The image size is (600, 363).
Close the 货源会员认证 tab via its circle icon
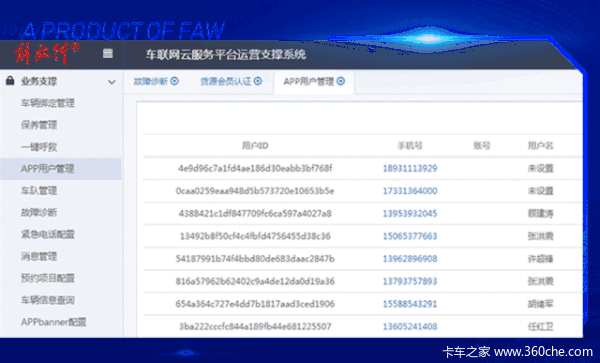(x=258, y=81)
